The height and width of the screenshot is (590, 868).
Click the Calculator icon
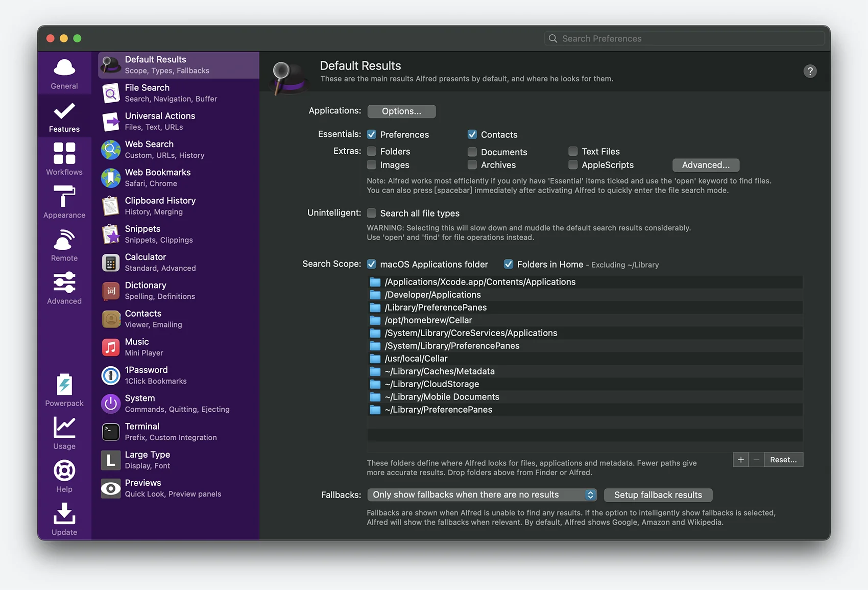click(x=111, y=263)
